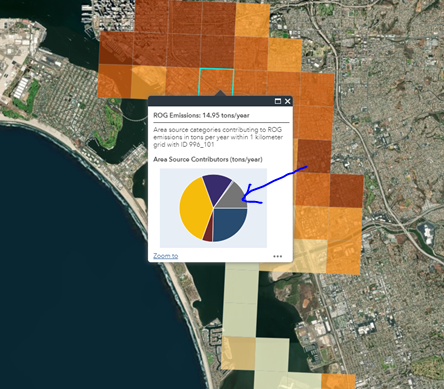Select the dark red pie chart slice
The width and height of the screenshot is (444, 389).
coord(208,232)
